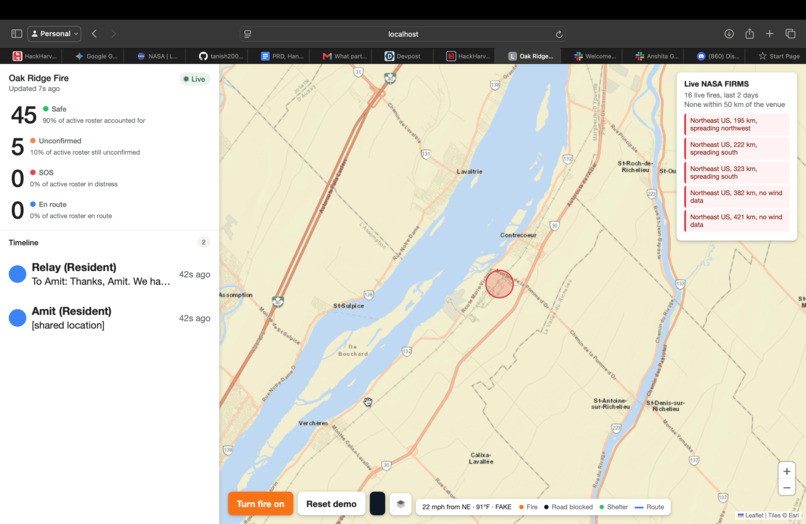The width and height of the screenshot is (806, 524).
Task: Open the Start Page tab
Action: (779, 56)
